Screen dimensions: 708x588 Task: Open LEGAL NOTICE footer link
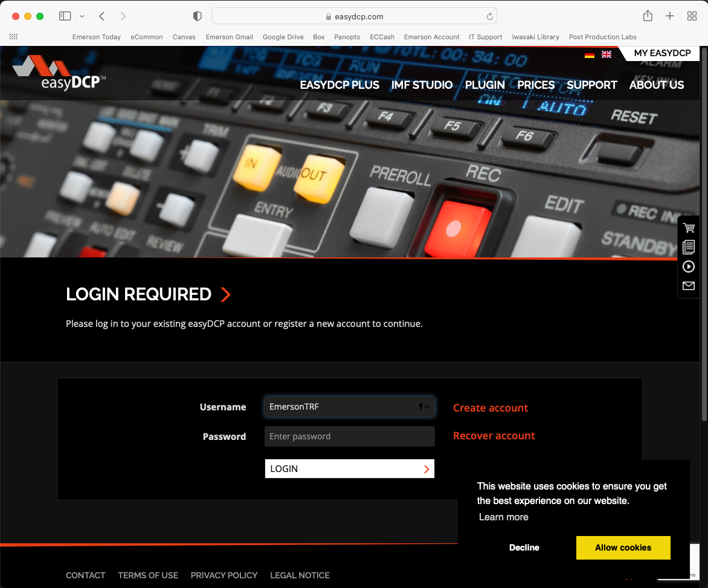coord(300,575)
